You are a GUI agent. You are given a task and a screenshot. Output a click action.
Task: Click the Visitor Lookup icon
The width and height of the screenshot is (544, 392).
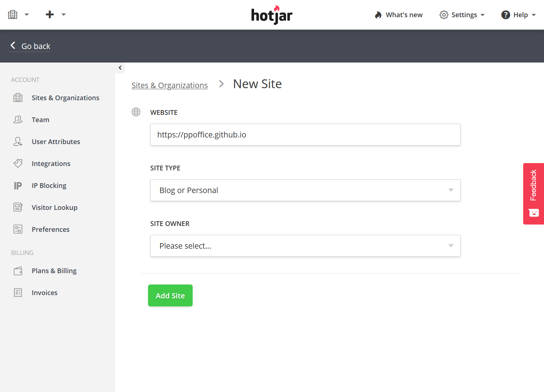click(x=18, y=207)
